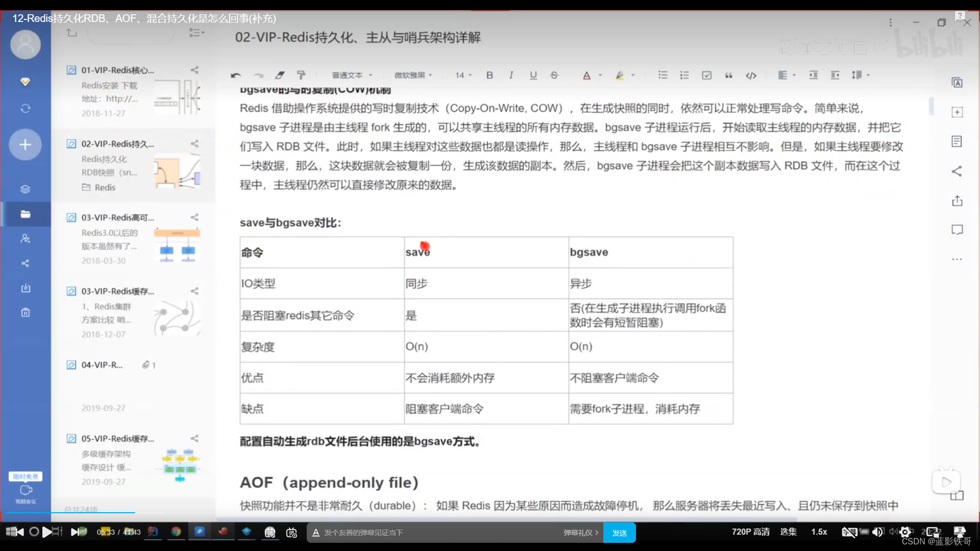Click the undo arrow in the editor toolbar
Screen dimensions: 980x551
coord(235,76)
